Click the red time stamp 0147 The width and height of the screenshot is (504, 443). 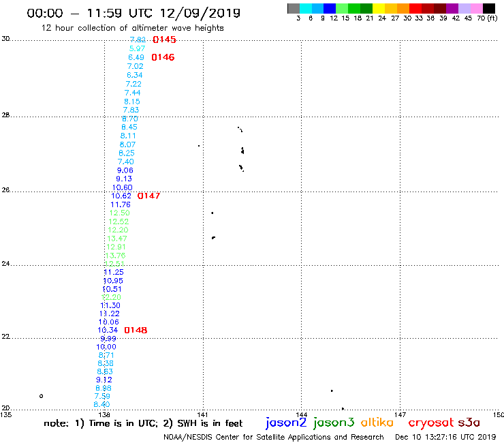tap(148, 196)
